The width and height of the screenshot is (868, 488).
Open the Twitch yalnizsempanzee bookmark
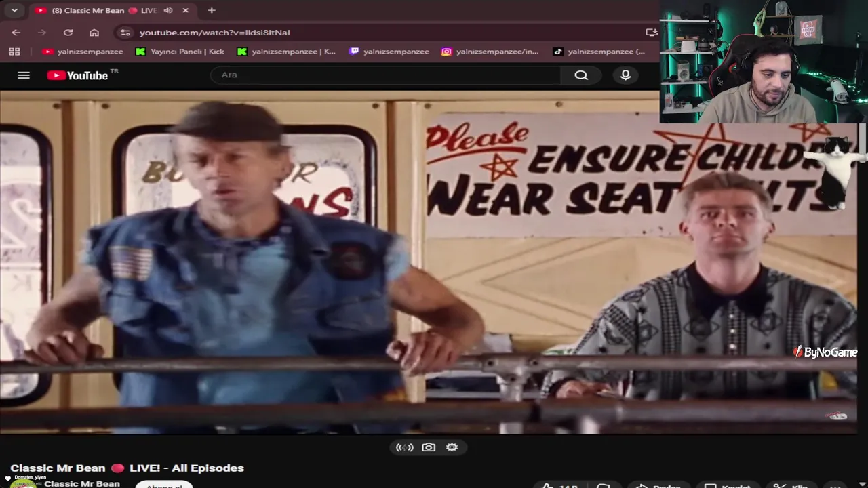[389, 51]
